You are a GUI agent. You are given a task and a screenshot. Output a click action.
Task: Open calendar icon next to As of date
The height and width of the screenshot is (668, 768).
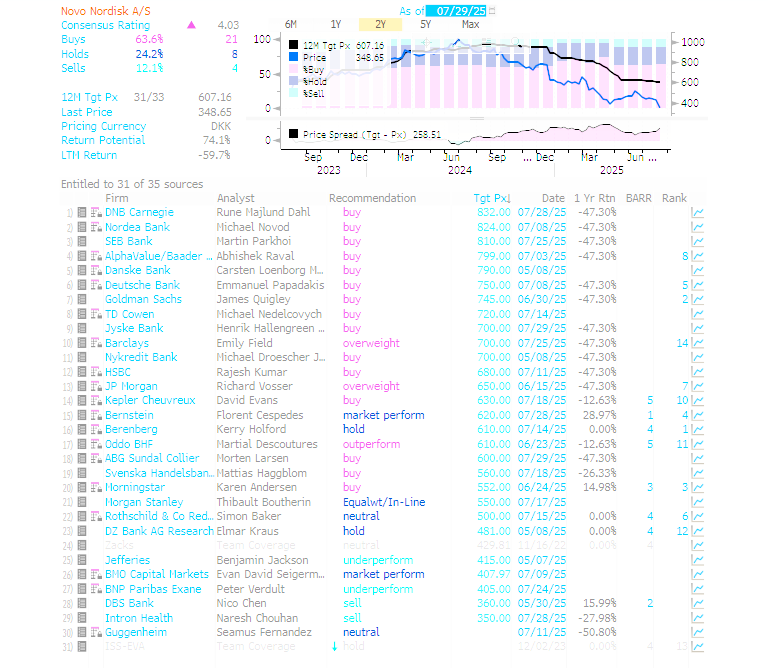tap(492, 10)
